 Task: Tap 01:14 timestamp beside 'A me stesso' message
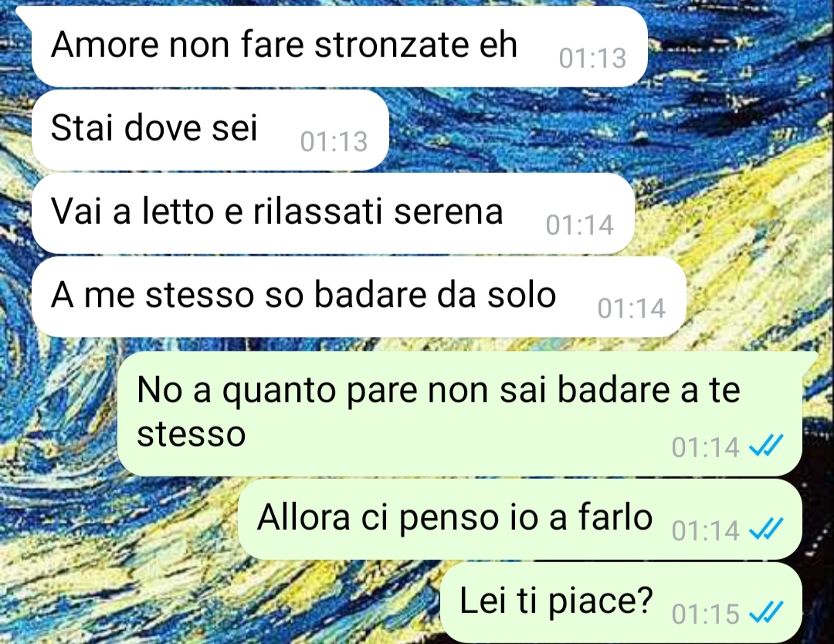point(632,308)
